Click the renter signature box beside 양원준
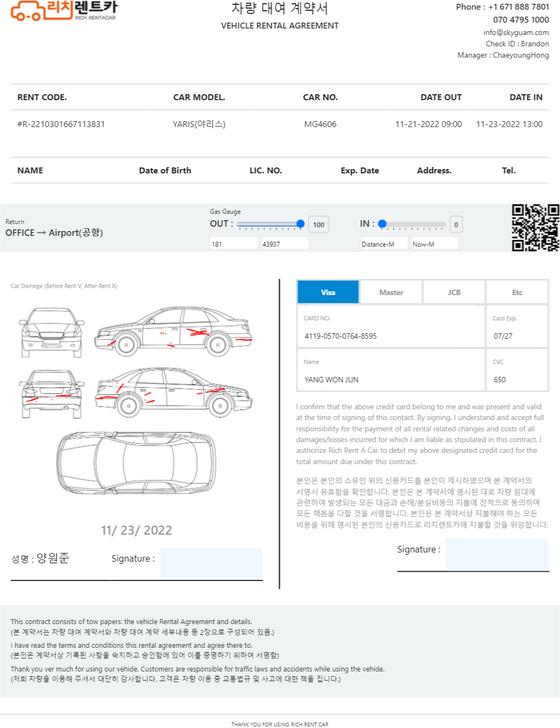Image resolution: width=560 pixels, height=728 pixels. (x=211, y=564)
